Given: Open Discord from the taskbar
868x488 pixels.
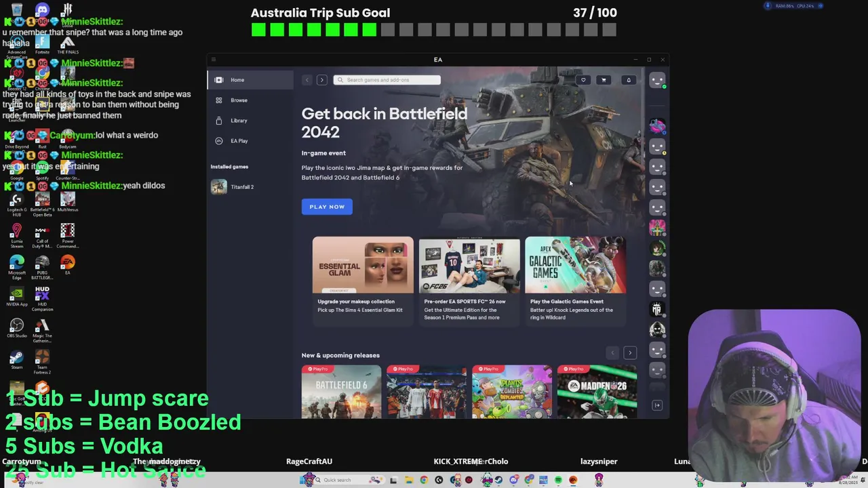Looking at the screenshot, I should point(514,480).
